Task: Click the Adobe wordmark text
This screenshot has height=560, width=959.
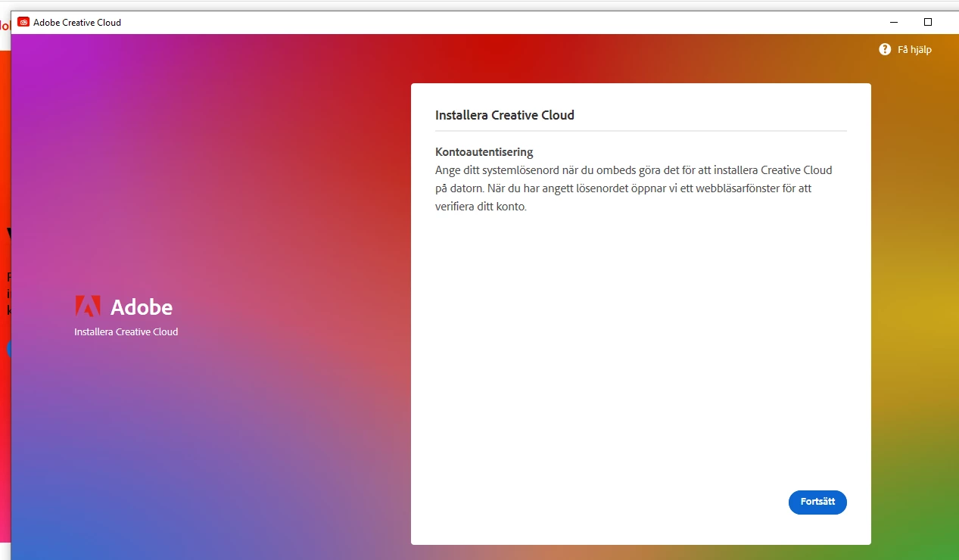Action: (x=142, y=307)
